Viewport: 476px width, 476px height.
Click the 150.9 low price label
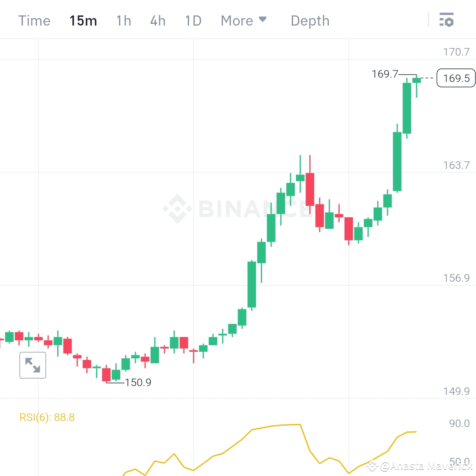click(x=138, y=383)
